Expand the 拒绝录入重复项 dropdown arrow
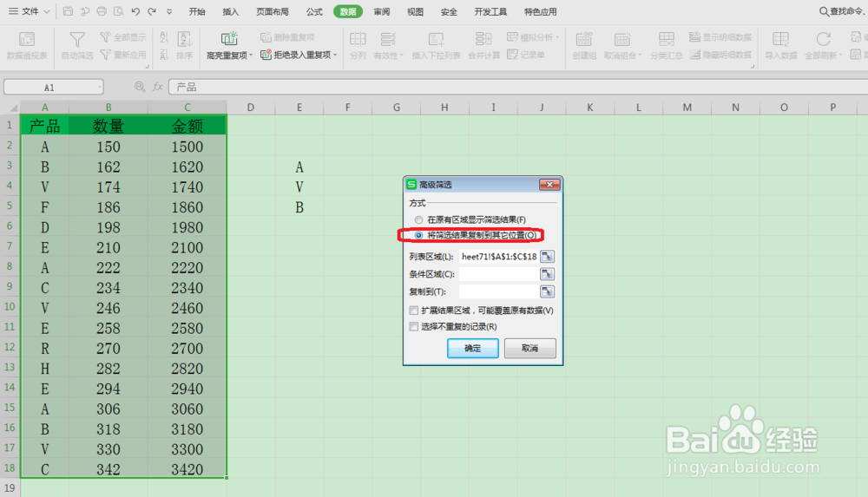This screenshot has width=868, height=497. tap(335, 55)
